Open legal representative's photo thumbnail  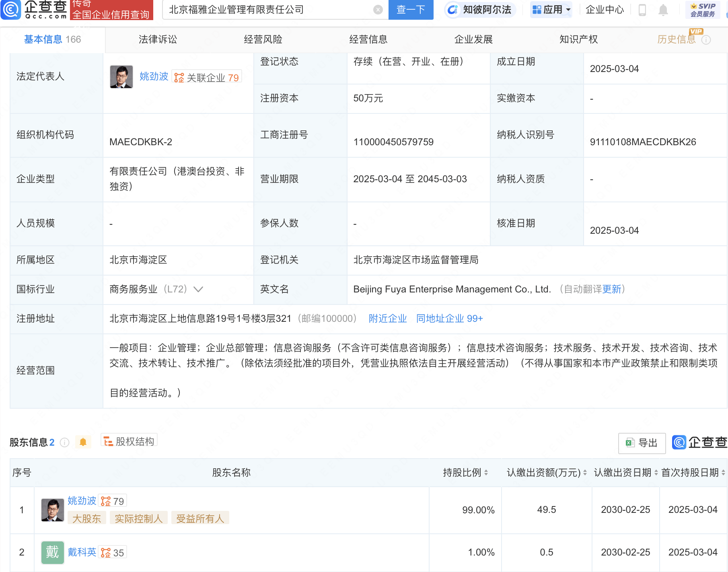121,76
